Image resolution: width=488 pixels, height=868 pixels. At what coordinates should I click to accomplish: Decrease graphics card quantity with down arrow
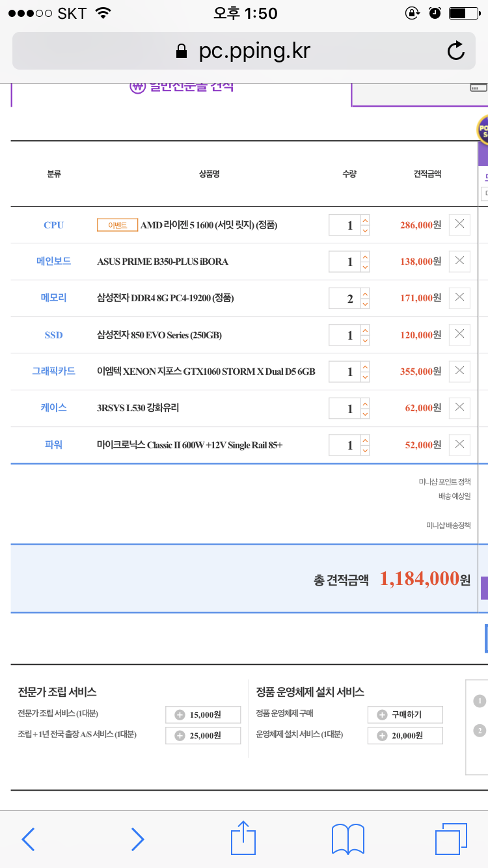point(365,377)
